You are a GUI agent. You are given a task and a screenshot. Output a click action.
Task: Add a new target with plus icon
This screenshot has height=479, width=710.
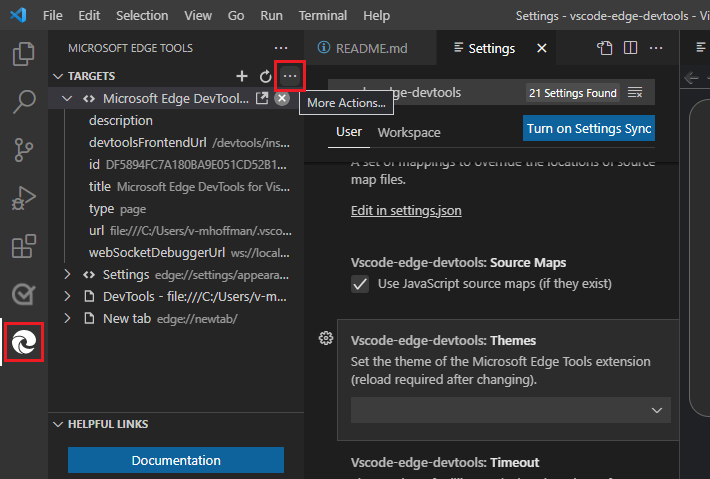tap(242, 76)
